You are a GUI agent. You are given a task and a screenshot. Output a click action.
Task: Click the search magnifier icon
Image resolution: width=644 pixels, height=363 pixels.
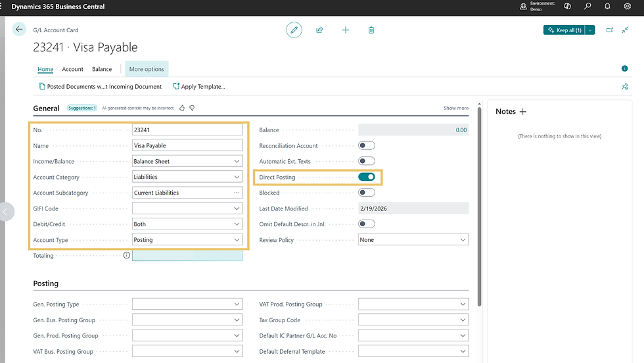(x=587, y=6)
